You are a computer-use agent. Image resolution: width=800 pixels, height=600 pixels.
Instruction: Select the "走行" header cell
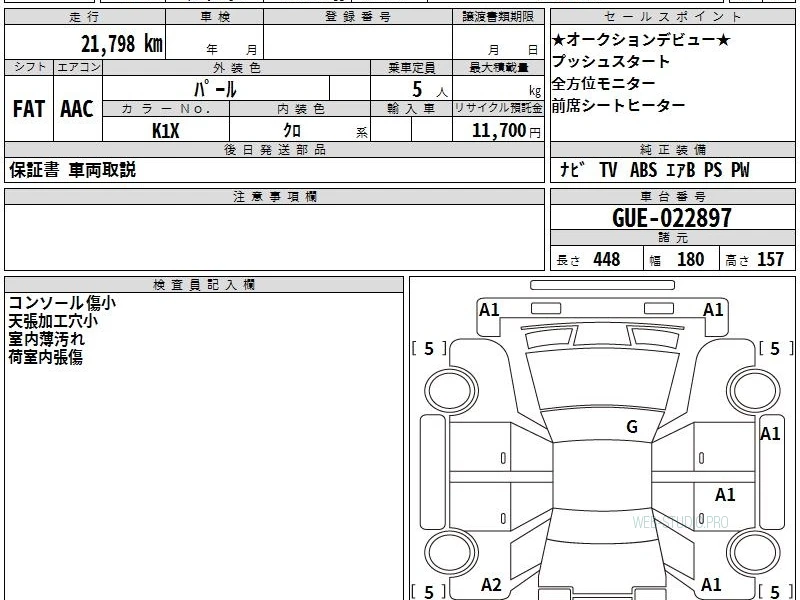85,17
